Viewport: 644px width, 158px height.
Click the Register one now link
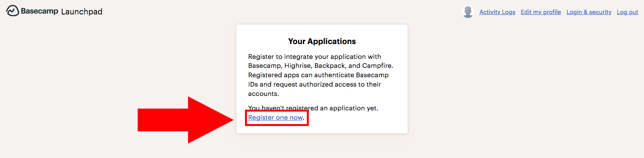pyautogui.click(x=275, y=117)
